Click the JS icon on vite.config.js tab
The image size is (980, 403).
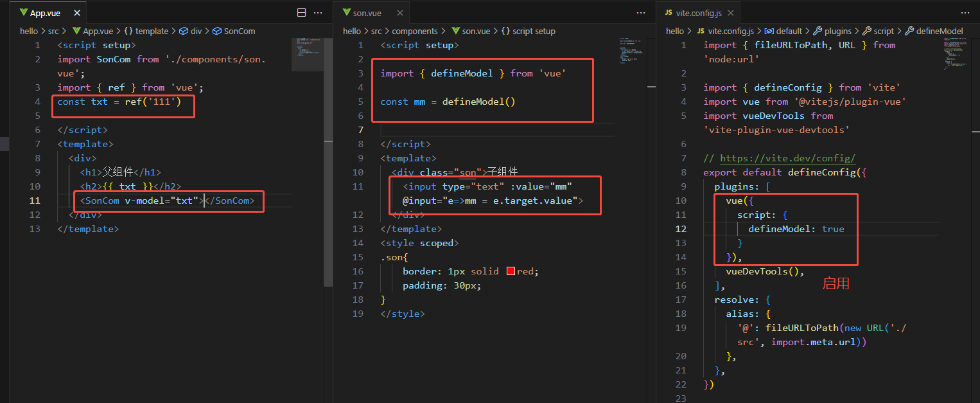point(669,13)
